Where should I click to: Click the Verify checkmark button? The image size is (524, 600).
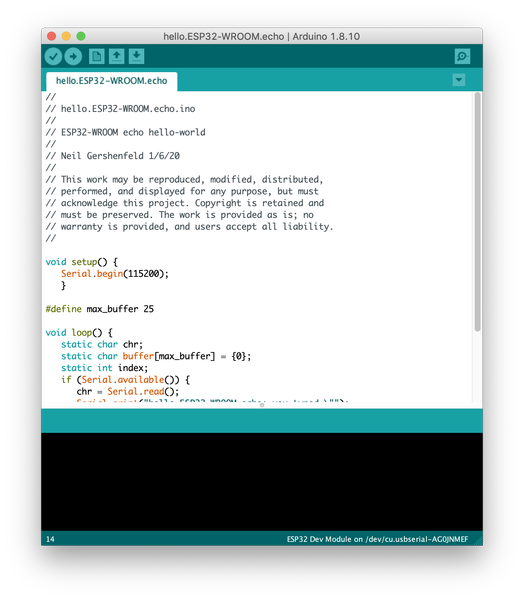(53, 57)
